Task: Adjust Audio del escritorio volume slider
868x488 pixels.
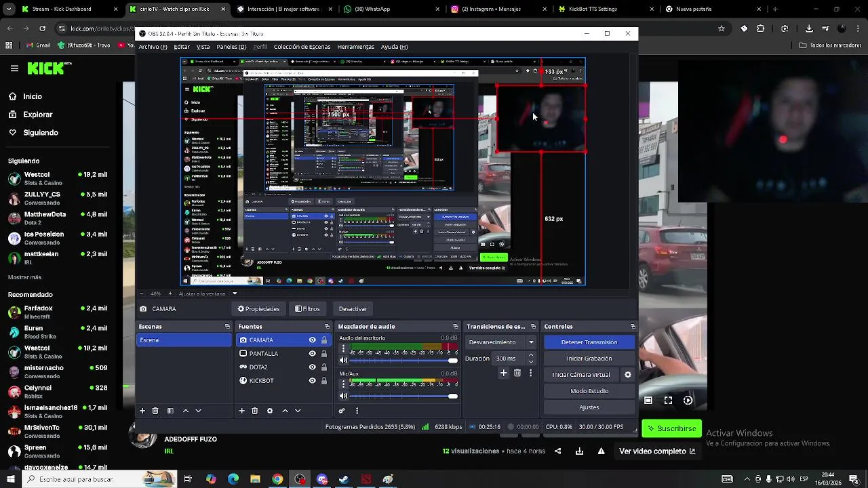Action: coord(404,361)
